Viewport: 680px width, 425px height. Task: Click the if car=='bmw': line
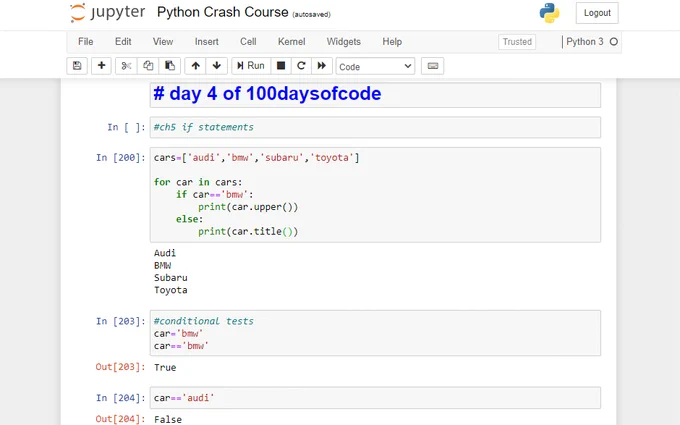coord(215,194)
